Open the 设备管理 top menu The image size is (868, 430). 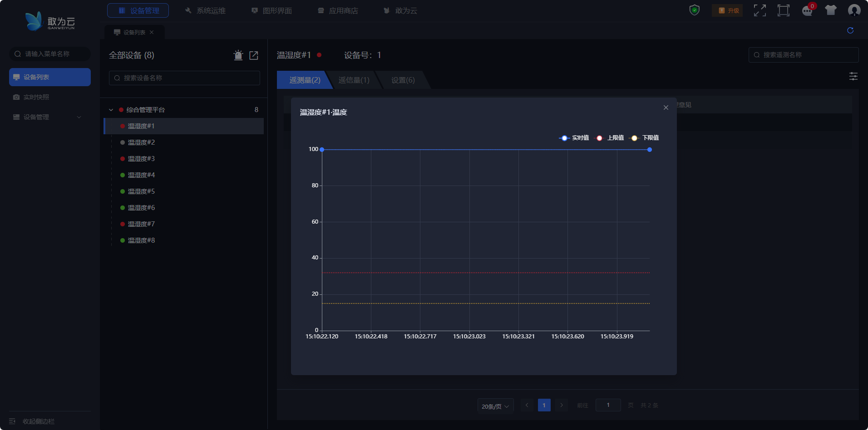pos(138,10)
